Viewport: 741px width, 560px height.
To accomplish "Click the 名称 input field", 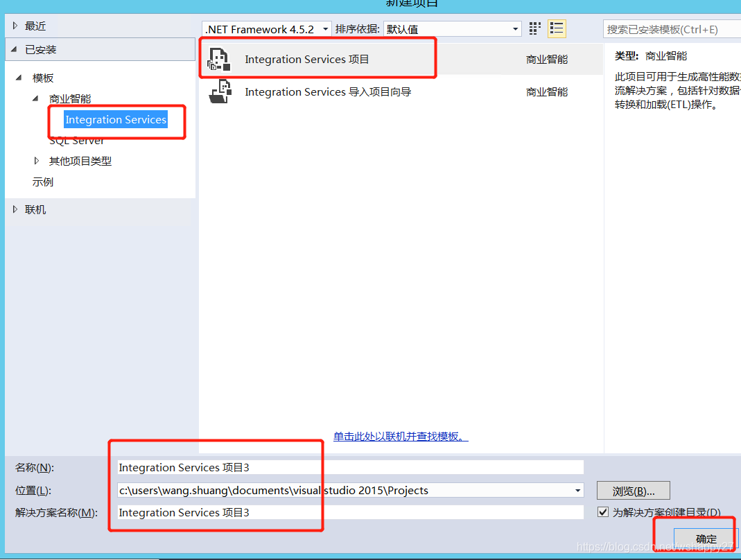I will pos(351,467).
